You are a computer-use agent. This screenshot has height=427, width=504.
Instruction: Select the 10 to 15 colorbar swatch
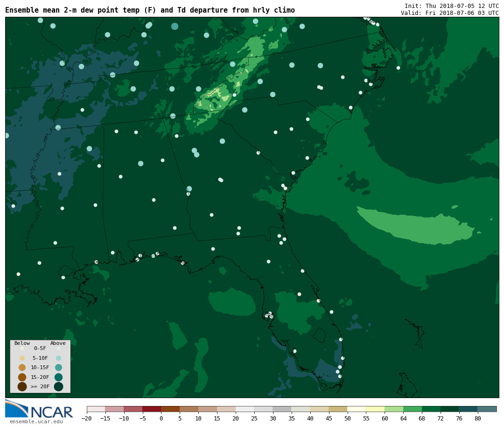click(208, 409)
